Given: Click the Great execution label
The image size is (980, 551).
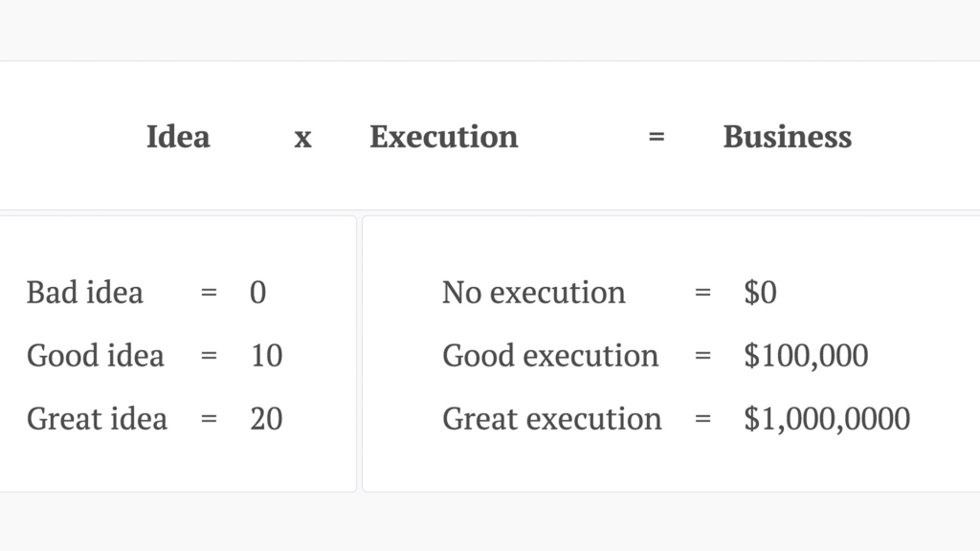Looking at the screenshot, I should point(552,419).
